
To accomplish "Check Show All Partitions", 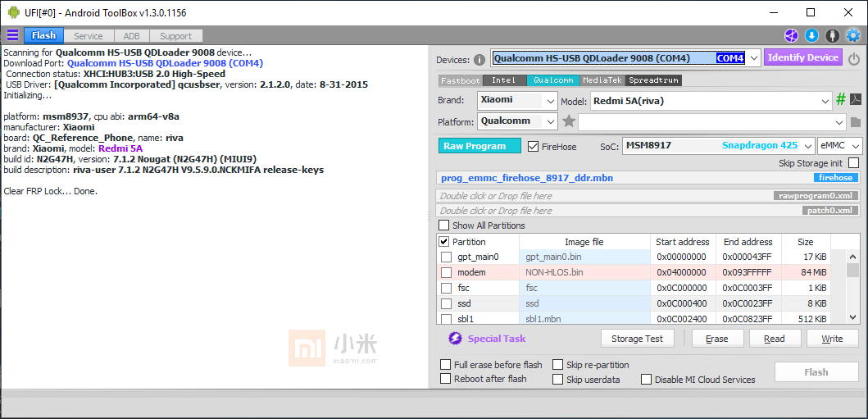I will point(444,225).
